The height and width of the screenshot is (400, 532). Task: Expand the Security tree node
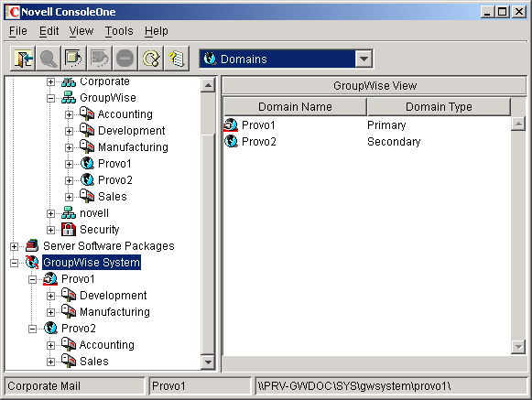pyautogui.click(x=50, y=230)
